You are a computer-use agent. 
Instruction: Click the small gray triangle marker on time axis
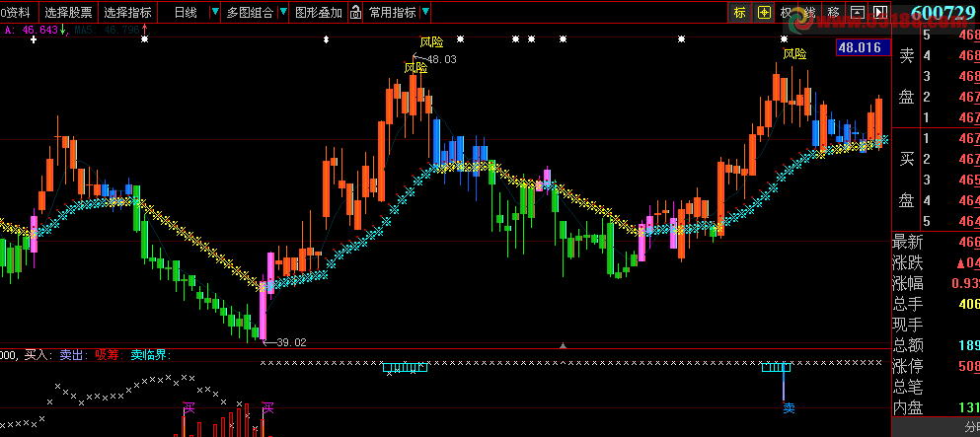564,344
